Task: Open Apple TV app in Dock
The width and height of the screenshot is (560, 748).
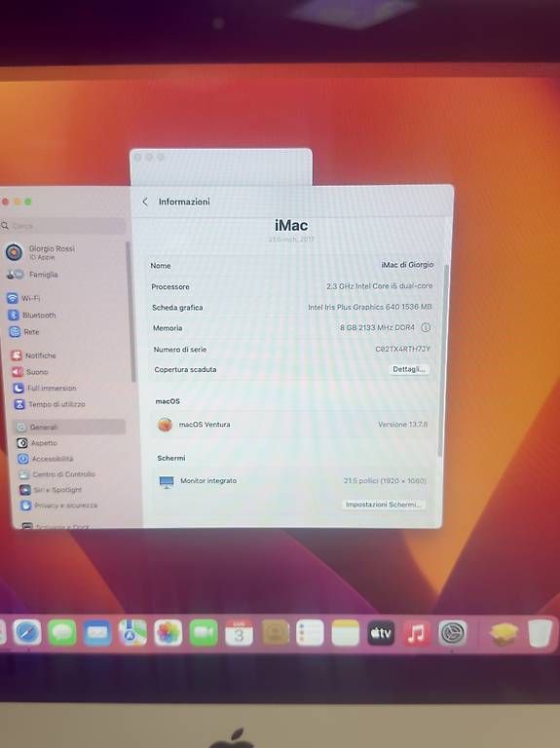Action: [381, 633]
